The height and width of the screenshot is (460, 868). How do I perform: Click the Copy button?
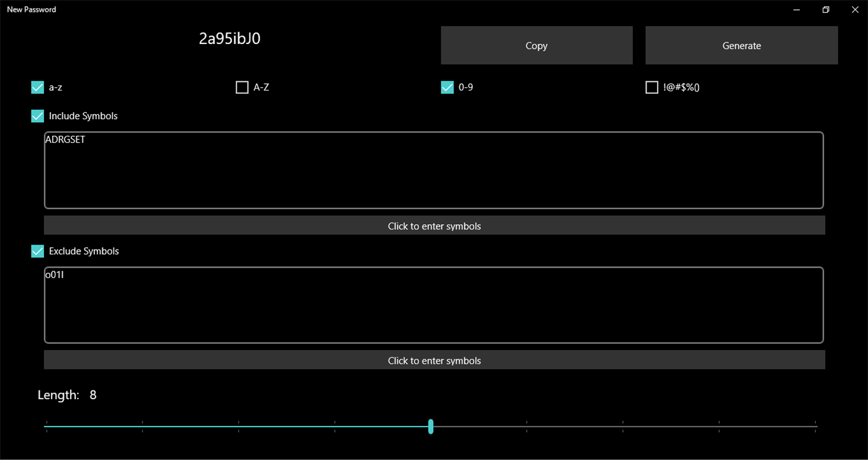[536, 45]
